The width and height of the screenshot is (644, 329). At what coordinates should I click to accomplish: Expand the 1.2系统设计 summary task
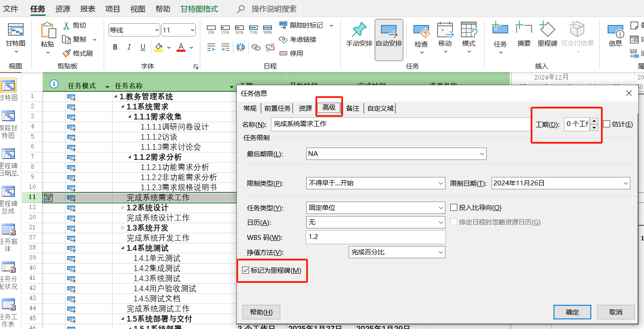[x=123, y=208]
